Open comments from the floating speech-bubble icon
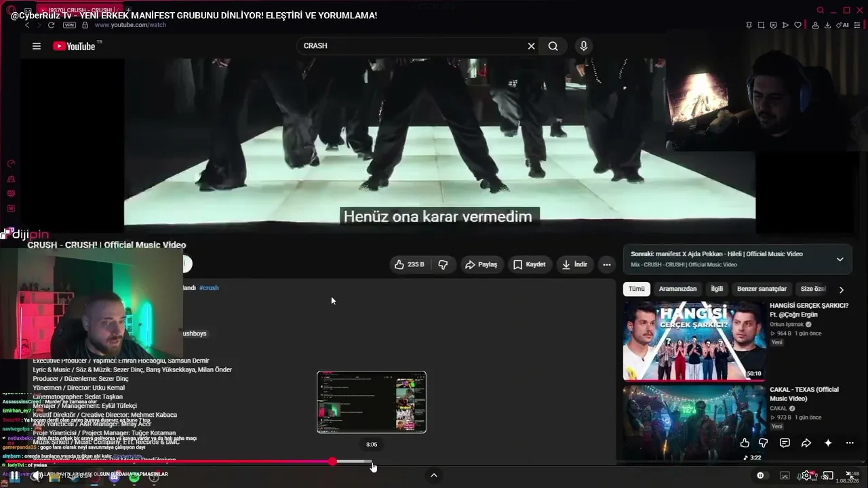 [785, 443]
